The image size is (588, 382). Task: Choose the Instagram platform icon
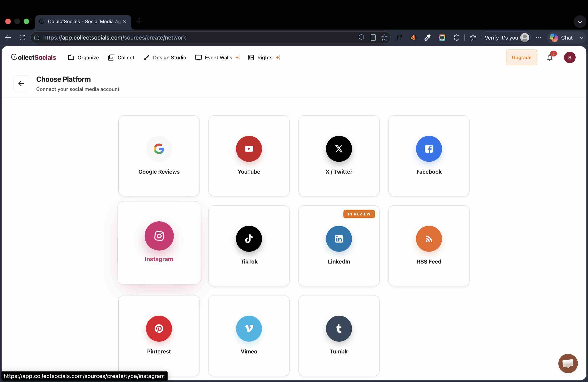tap(159, 236)
